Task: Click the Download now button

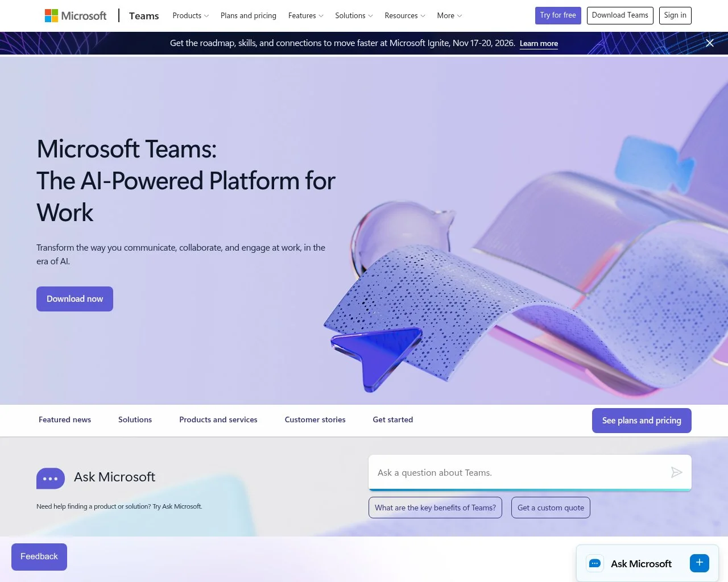Action: [x=75, y=299]
